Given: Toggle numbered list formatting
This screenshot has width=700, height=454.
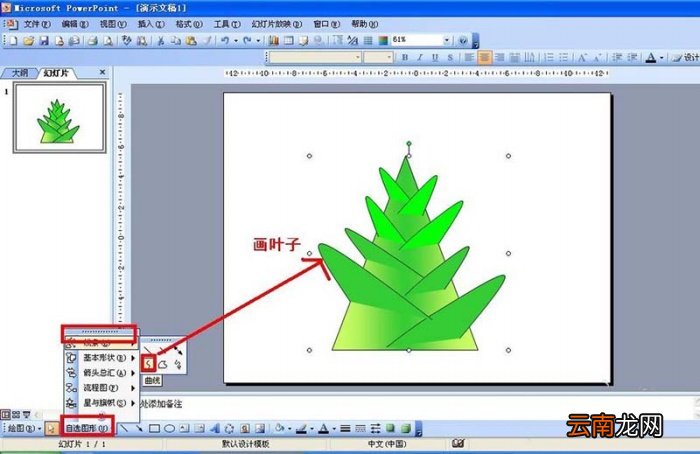Looking at the screenshot, I should (549, 57).
